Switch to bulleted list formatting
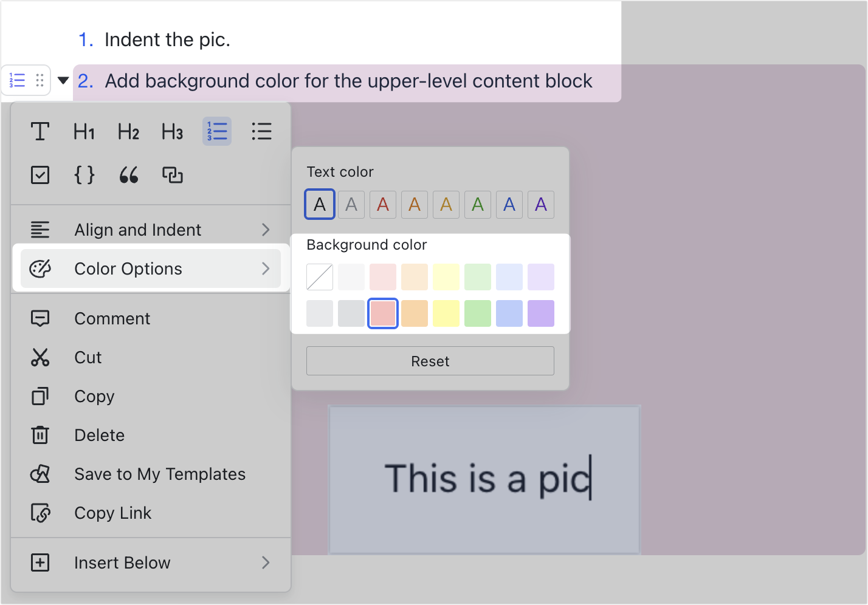This screenshot has height=605, width=868. tap(261, 131)
